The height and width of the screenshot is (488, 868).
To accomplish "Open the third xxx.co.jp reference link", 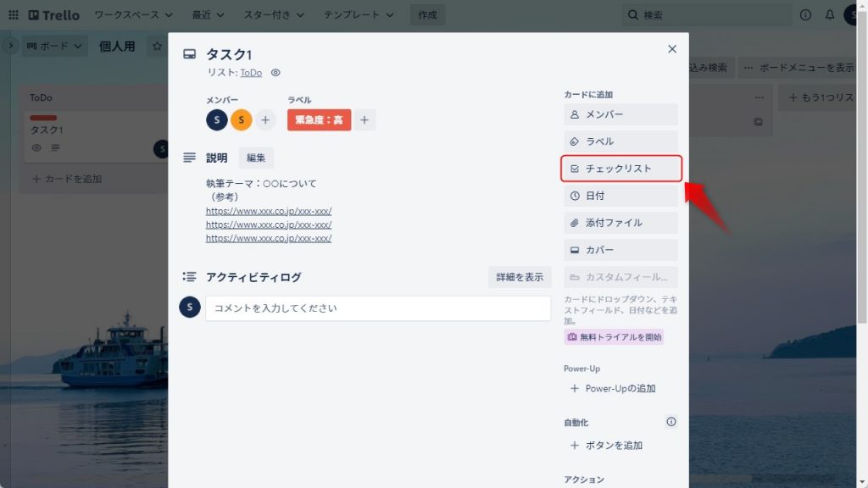I will pos(269,238).
